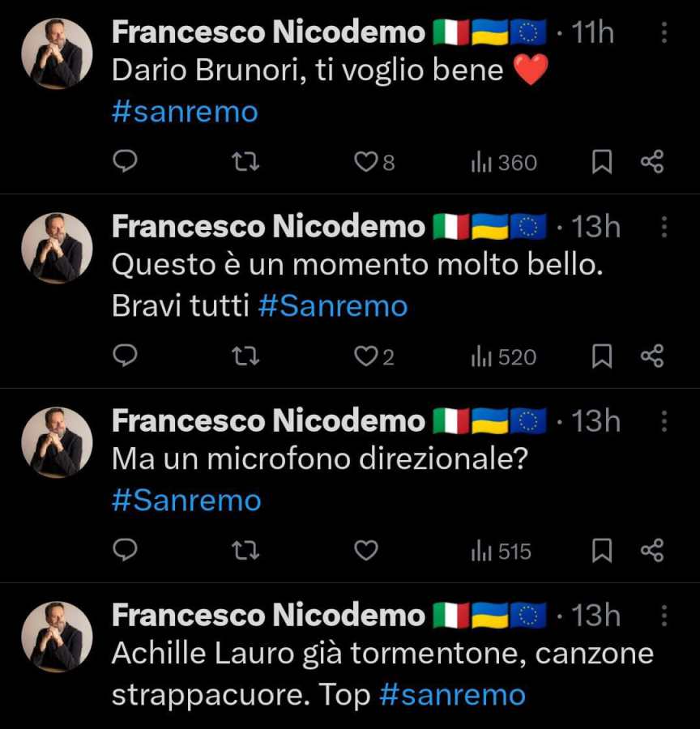Screen dimensions: 700x729
Task: View analytics showing 520 views
Action: coord(503,356)
